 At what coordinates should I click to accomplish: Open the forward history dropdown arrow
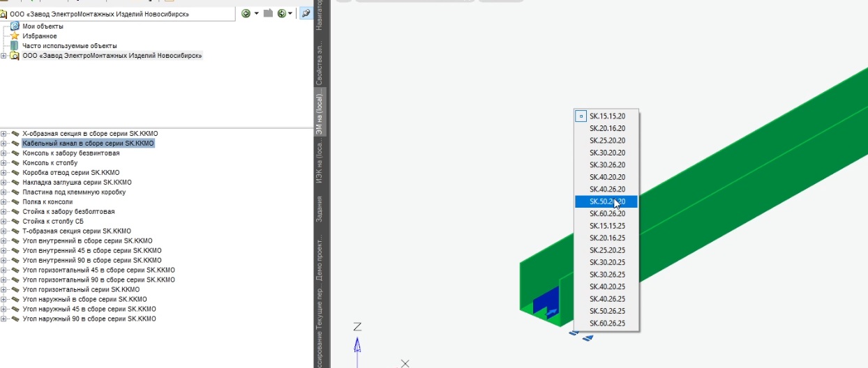290,13
